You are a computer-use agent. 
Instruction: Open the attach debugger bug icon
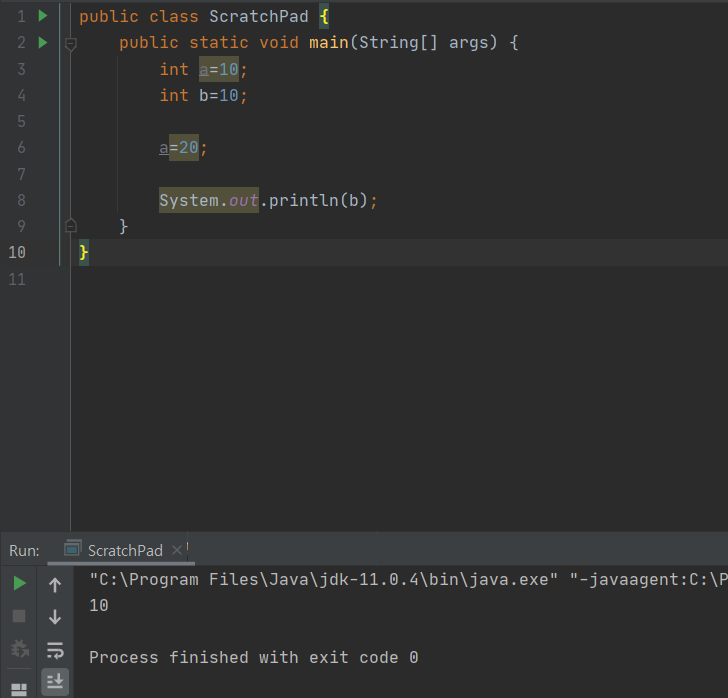pyautogui.click(x=20, y=648)
